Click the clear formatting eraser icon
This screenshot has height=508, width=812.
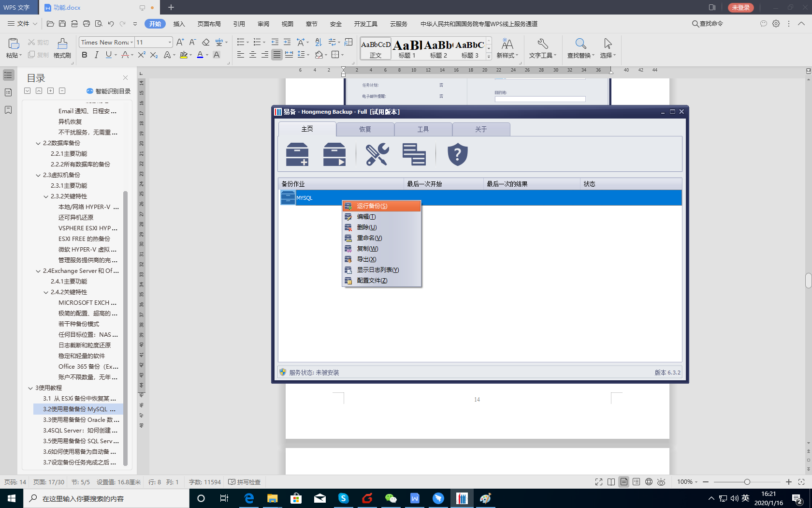point(206,42)
